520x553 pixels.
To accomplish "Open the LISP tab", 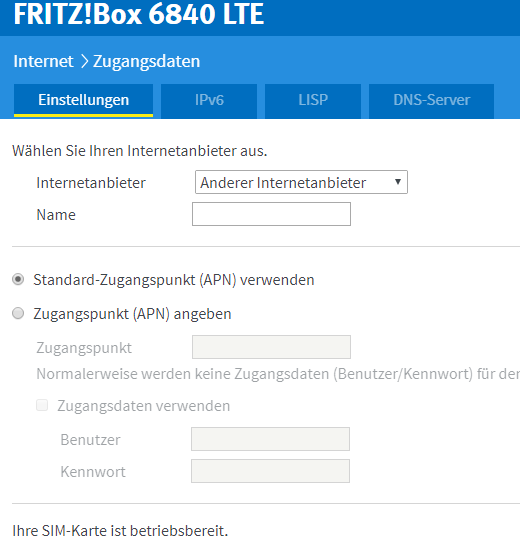I will click(313, 101).
